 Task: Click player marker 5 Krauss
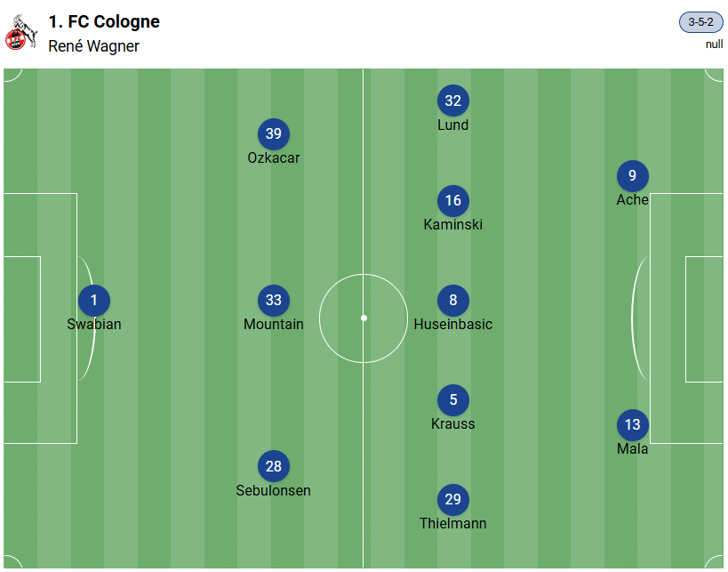coord(453,400)
